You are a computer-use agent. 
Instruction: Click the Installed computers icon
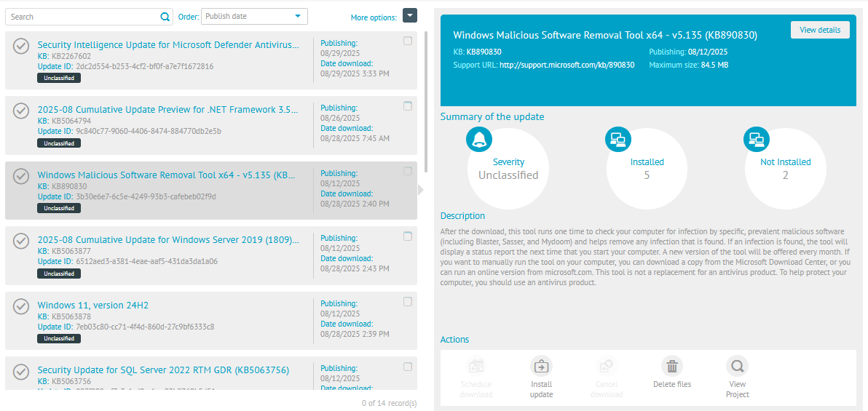(618, 140)
